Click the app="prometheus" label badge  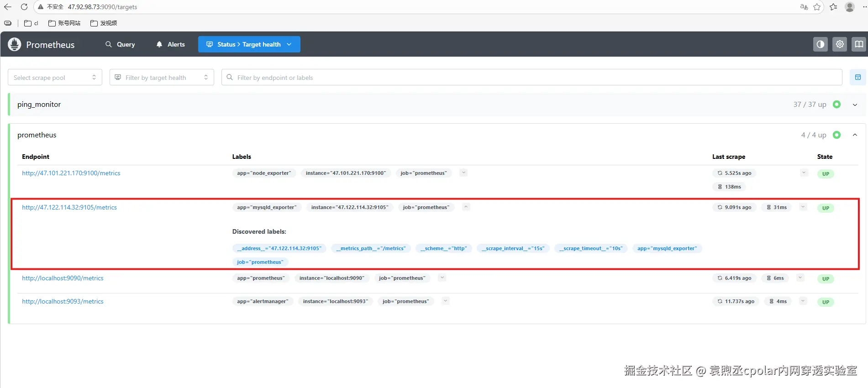(x=261, y=278)
